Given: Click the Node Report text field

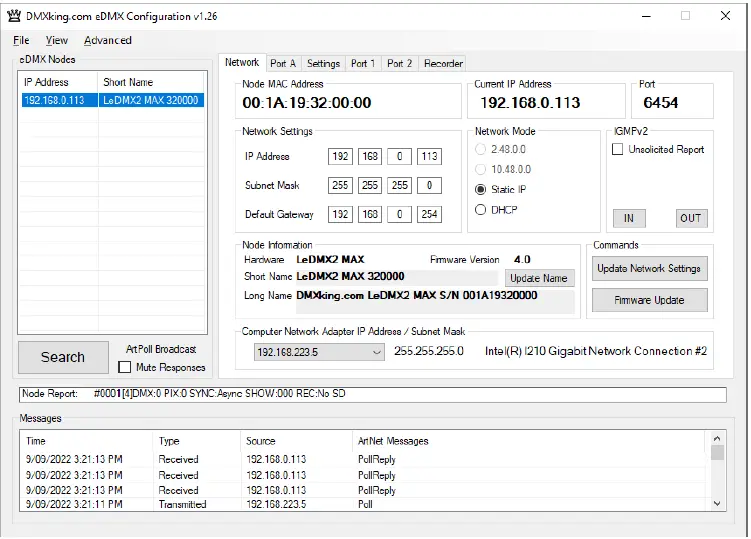Looking at the screenshot, I should (x=373, y=394).
